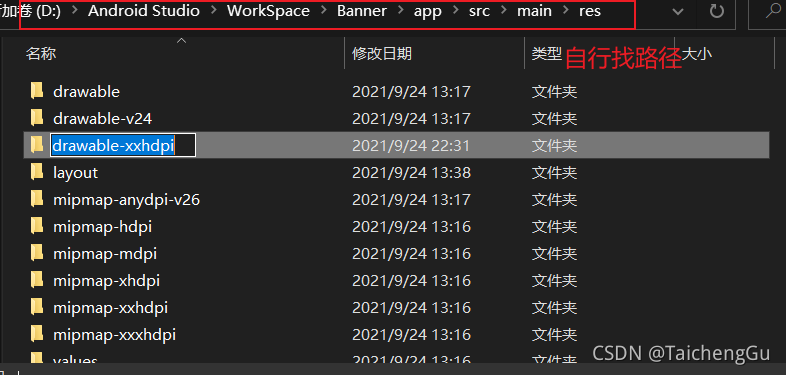Select the drawable folder icon
The height and width of the screenshot is (375, 786).
pyautogui.click(x=37, y=91)
